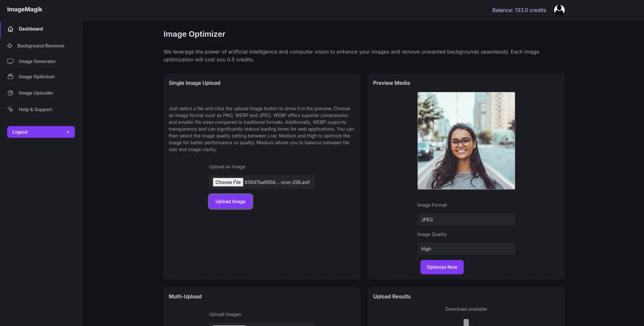The width and height of the screenshot is (644, 326).
Task: Click the woman photo in Preview Media
Action: 466,141
